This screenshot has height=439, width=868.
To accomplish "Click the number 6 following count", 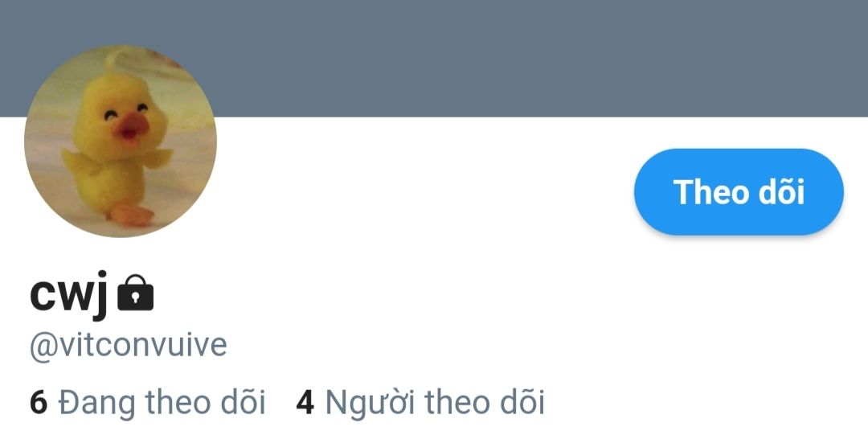I will (x=39, y=402).
